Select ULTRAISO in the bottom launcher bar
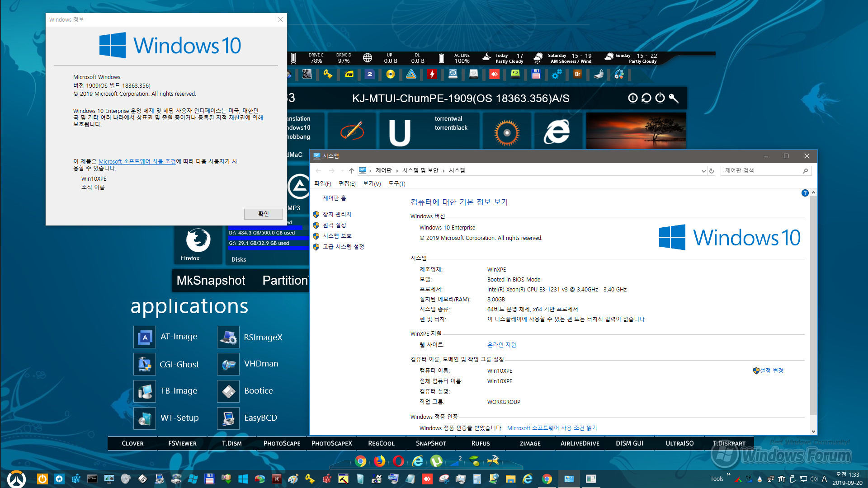Viewport: 868px width, 488px height. pyautogui.click(x=679, y=443)
